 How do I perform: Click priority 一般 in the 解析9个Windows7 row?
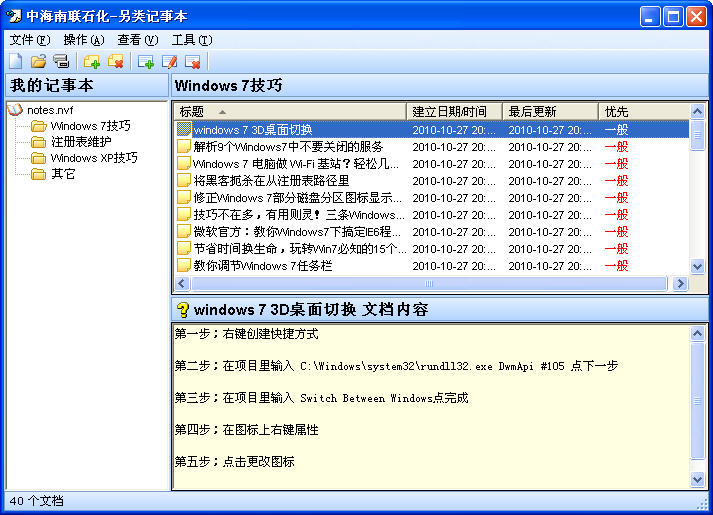[616, 147]
